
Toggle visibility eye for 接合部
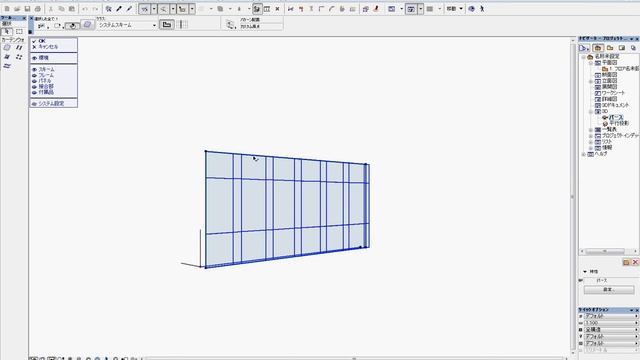pyautogui.click(x=34, y=87)
